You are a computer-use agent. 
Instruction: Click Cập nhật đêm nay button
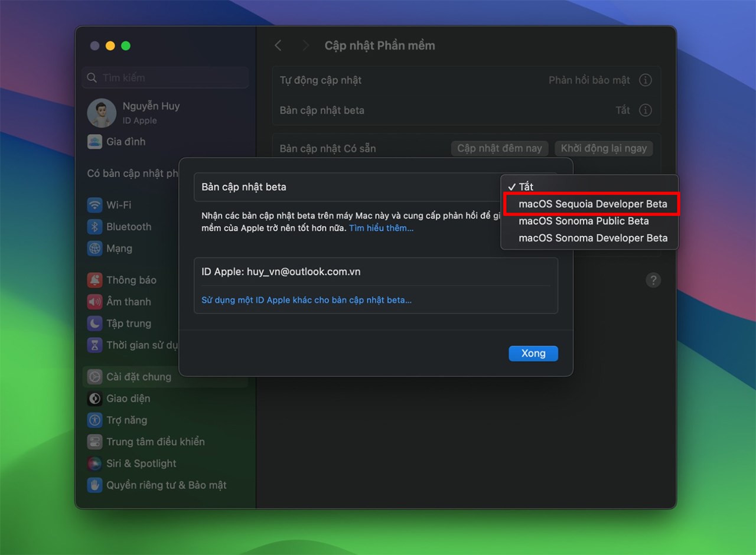pos(500,148)
